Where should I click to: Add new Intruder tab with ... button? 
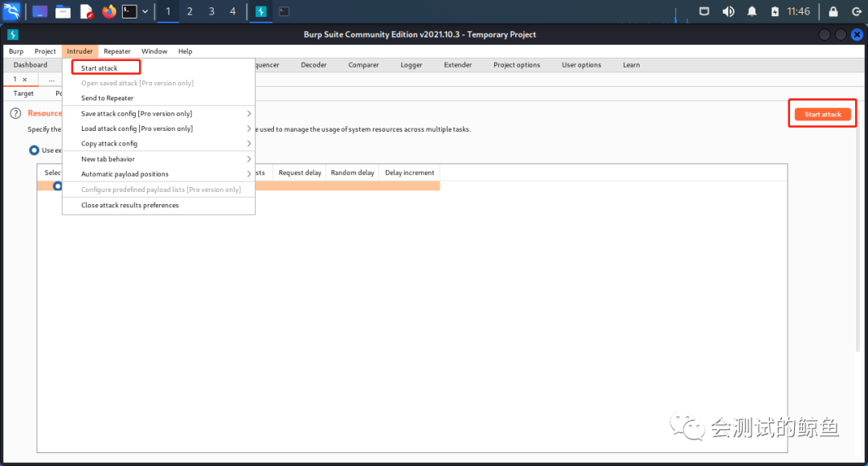coord(51,80)
